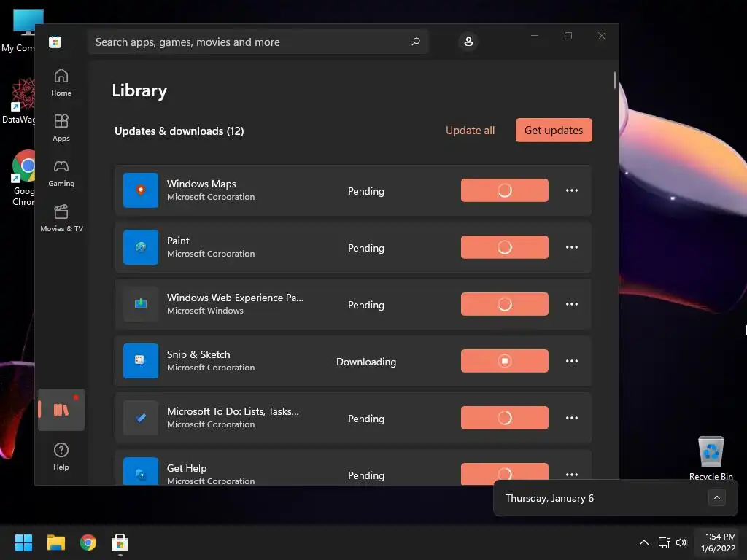Open network status tray icon

[x=664, y=542]
